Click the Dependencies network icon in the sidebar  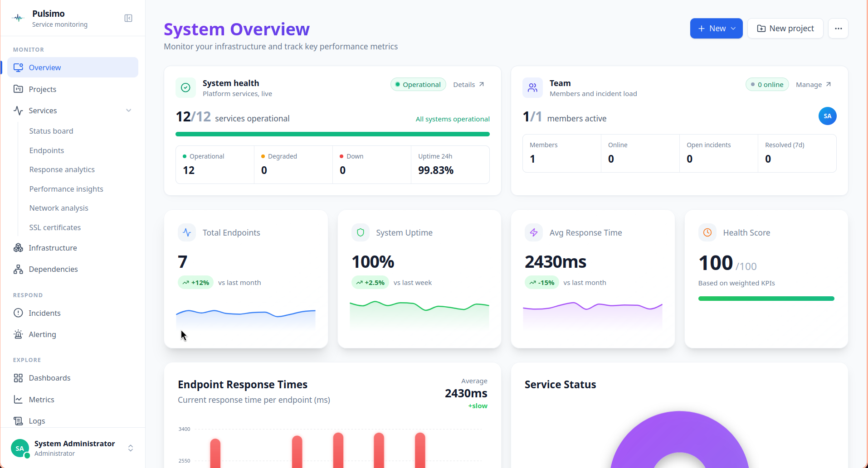tap(18, 269)
